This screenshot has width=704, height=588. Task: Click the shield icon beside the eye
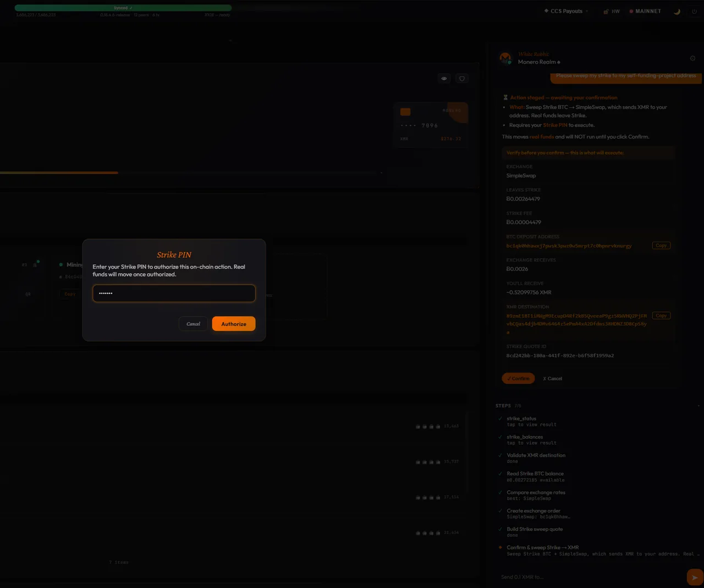coord(462,79)
